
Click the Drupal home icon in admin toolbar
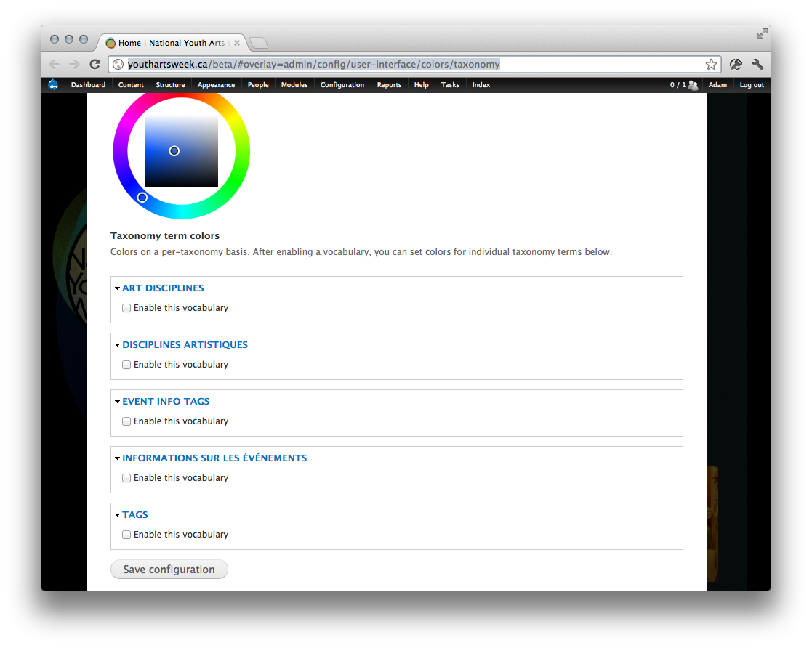[x=53, y=85]
